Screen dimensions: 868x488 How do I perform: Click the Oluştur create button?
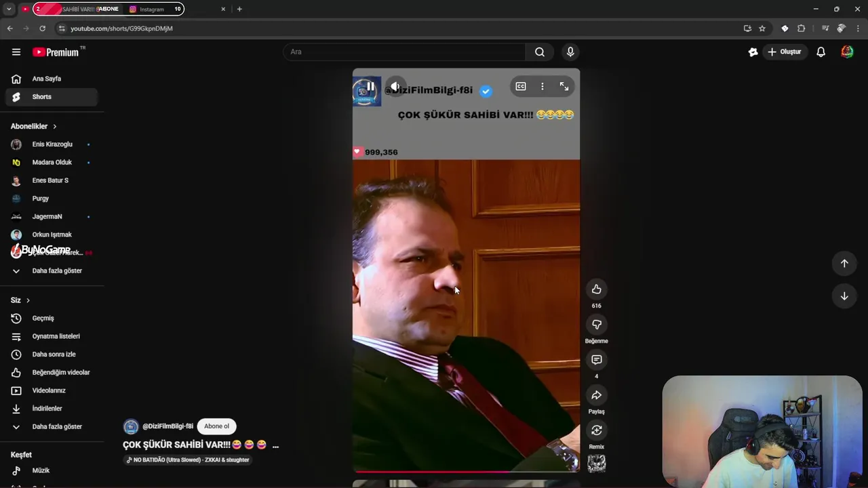[x=785, y=52]
